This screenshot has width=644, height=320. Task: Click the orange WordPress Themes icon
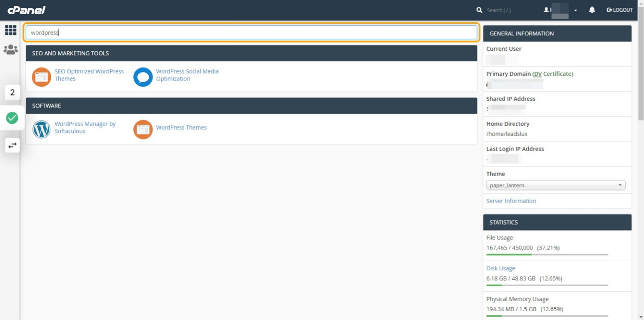click(x=143, y=130)
